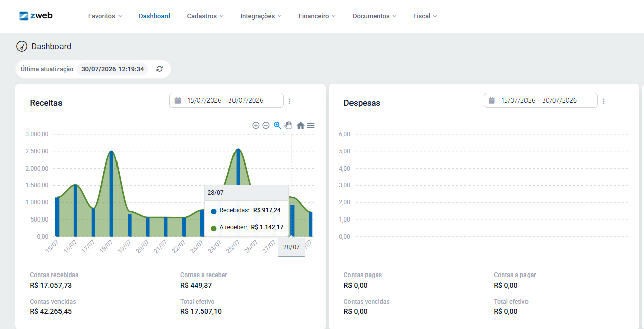
Task: Zoom in on the Receitas chart
Action: [256, 125]
